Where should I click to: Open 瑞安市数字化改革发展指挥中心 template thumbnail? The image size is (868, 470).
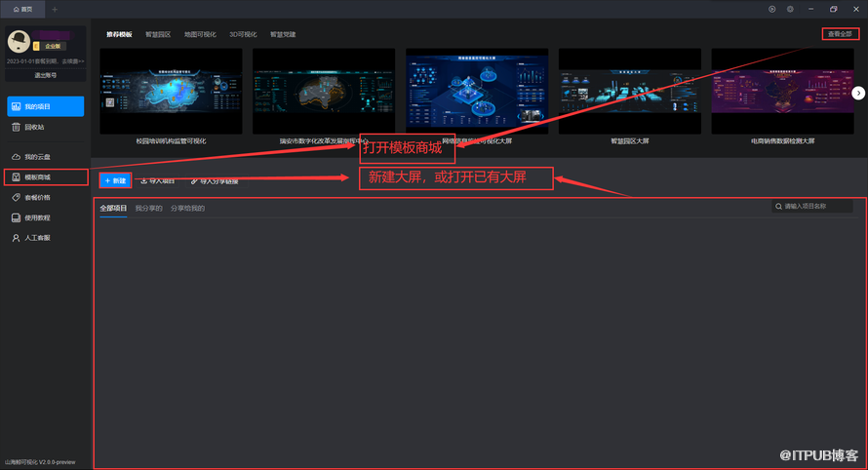[324, 92]
